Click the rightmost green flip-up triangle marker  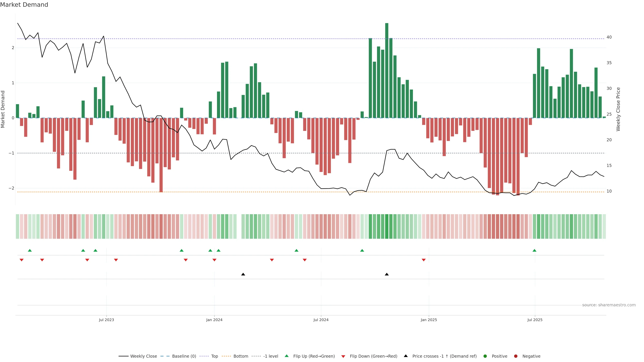[x=534, y=250]
